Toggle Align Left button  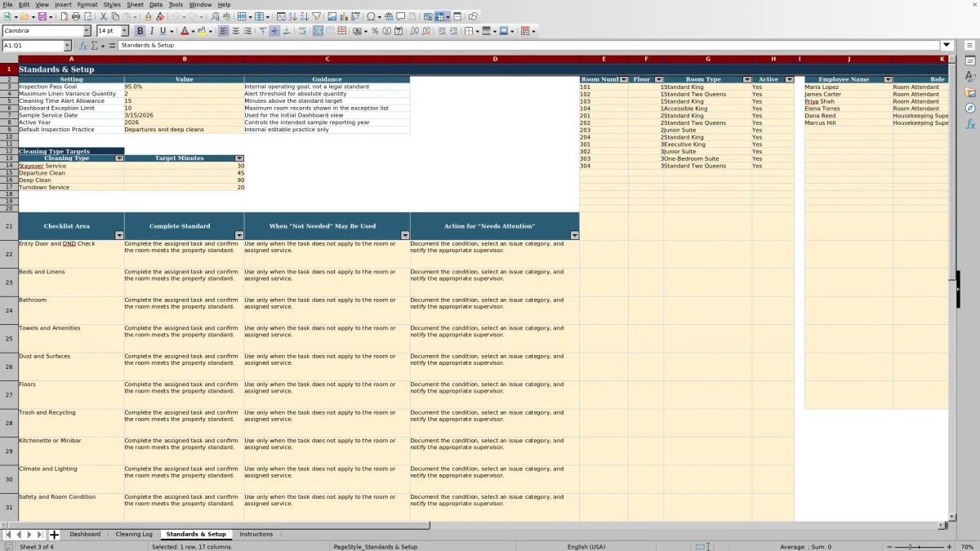click(x=223, y=31)
